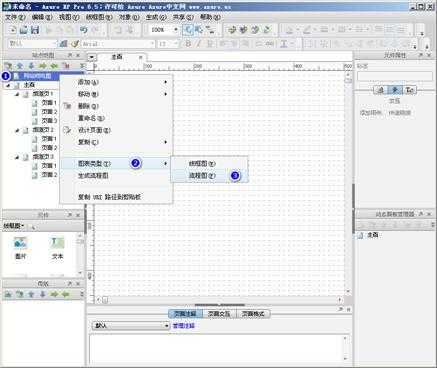Open a file using the toolbar folder icon
This screenshot has width=437, height=368.
pyautogui.click(x=24, y=30)
